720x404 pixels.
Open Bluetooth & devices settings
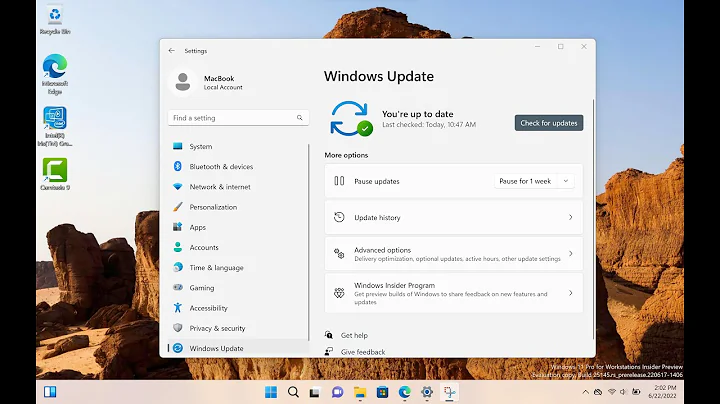(x=238, y=167)
